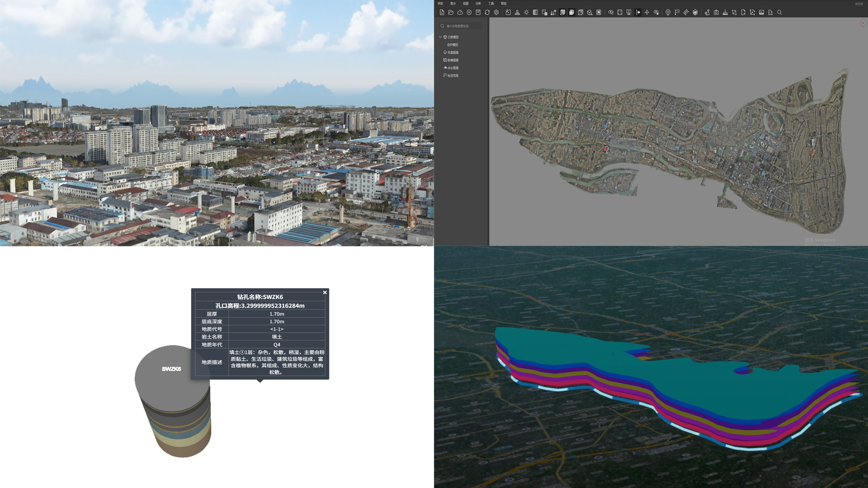The image size is (868, 488).
Task: Toggle the wireframe cube display mode
Action: (562, 12)
